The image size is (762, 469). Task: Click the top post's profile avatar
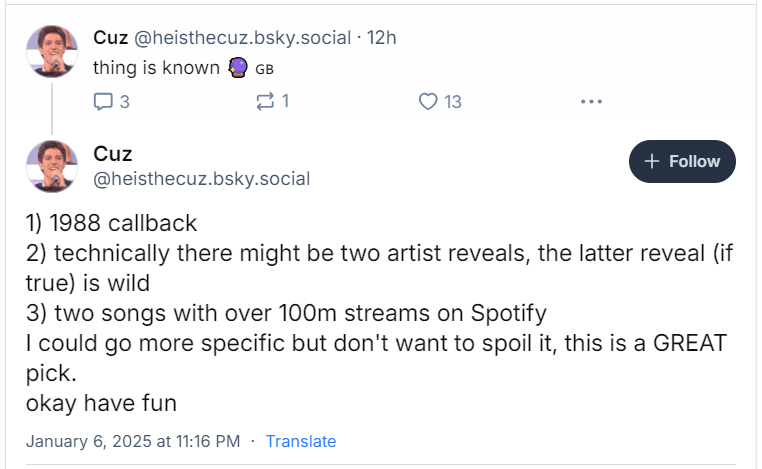coord(52,50)
